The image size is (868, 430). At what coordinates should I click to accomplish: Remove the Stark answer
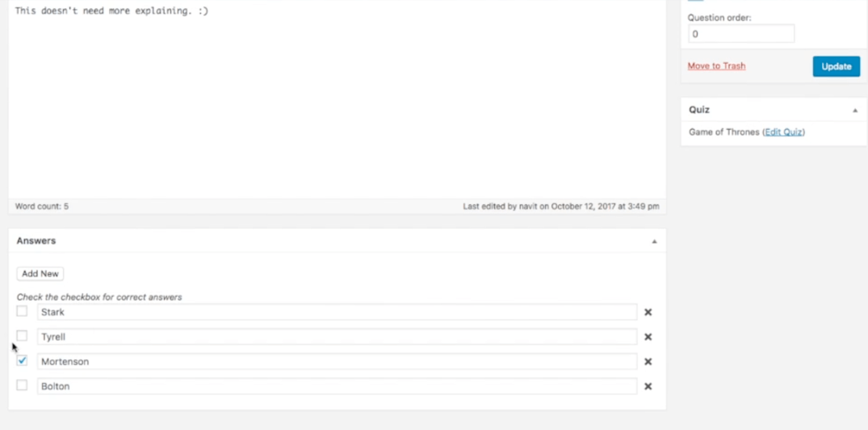pyautogui.click(x=648, y=312)
